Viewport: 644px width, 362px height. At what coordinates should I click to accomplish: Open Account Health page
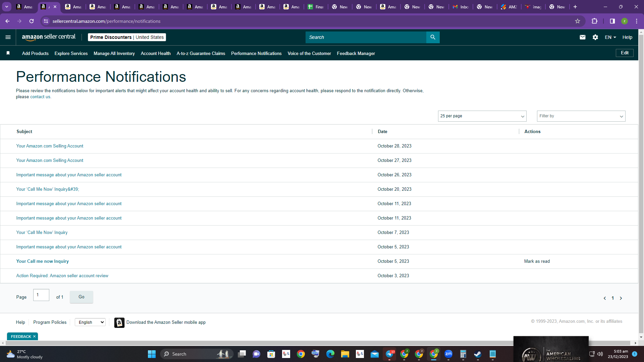156,53
